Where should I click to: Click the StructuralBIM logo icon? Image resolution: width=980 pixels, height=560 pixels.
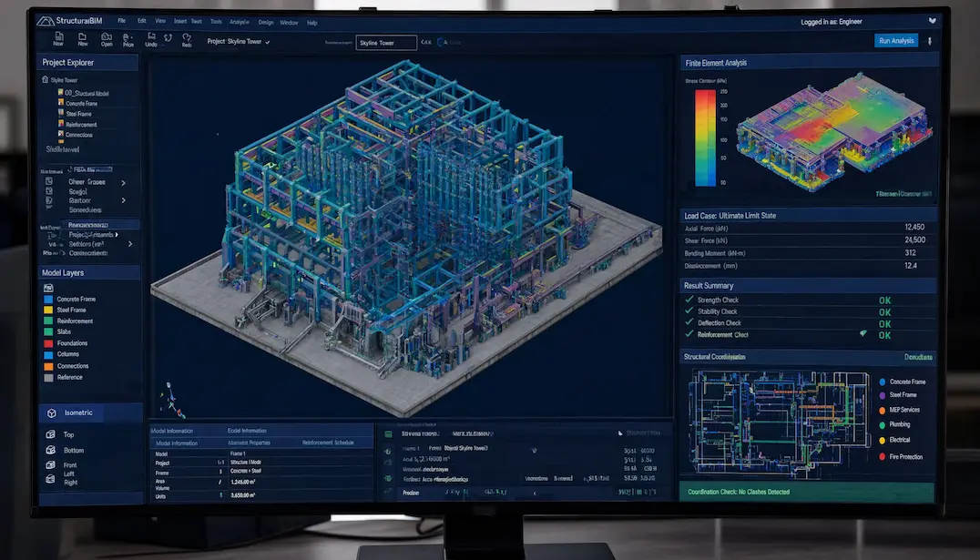45,21
